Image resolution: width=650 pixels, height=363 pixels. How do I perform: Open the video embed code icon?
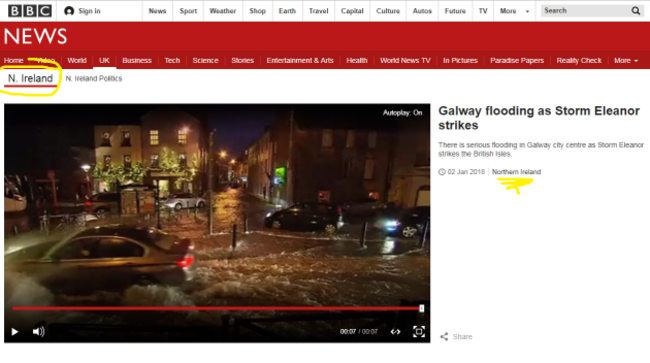[x=395, y=332]
